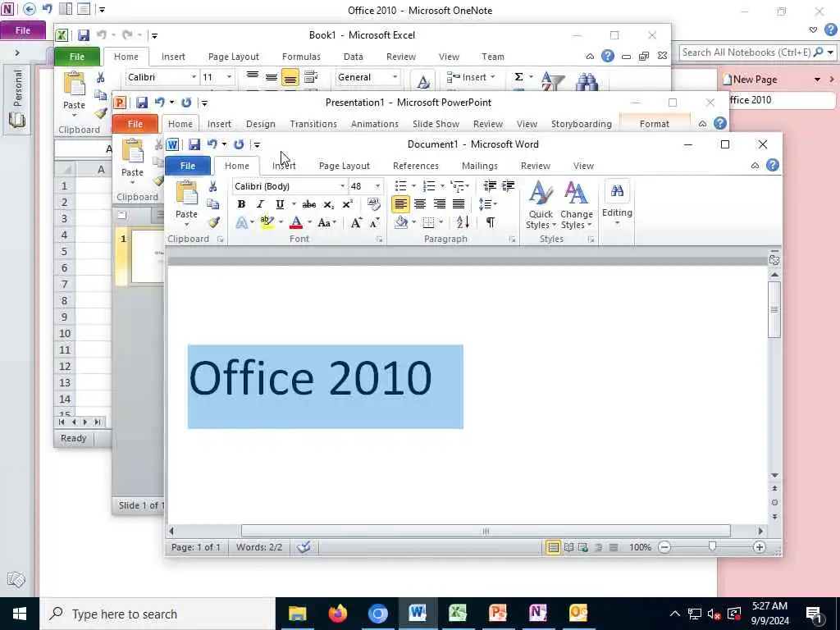
Task: Open the Font dialog launcher in Word
Action: point(379,240)
